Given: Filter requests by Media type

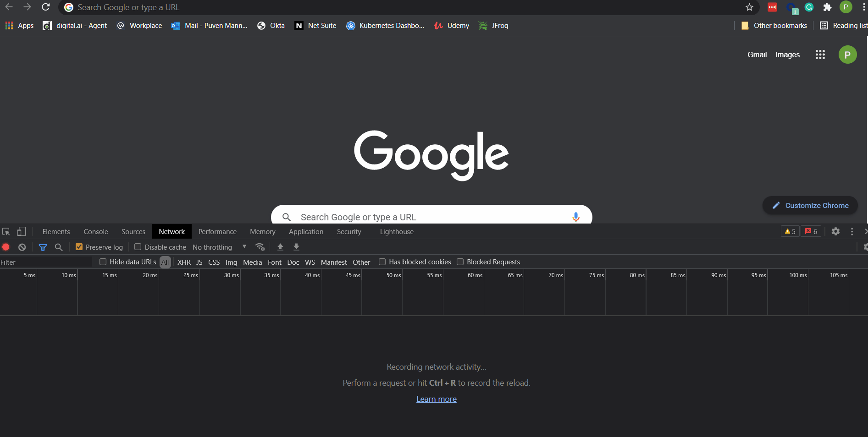Looking at the screenshot, I should pyautogui.click(x=252, y=262).
